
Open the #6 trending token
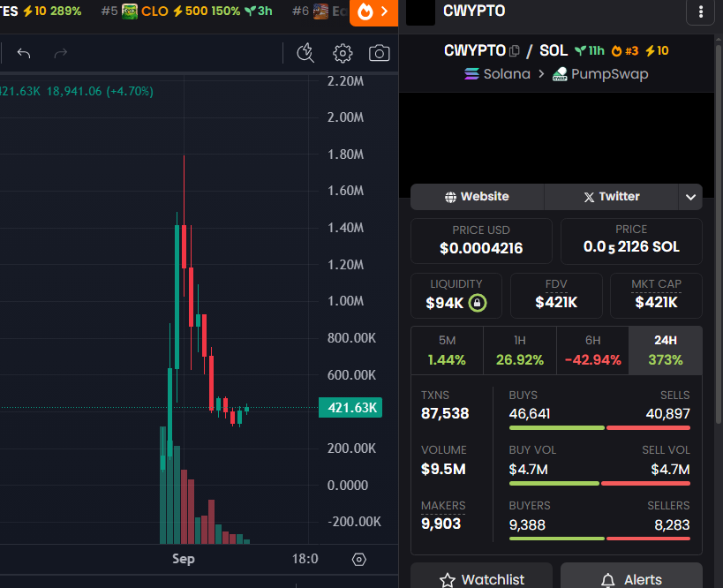(319, 11)
